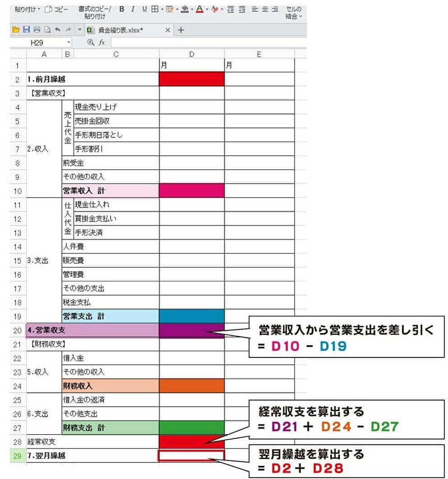448x479 pixels.
Task: Select column A header
Action: coord(44,54)
